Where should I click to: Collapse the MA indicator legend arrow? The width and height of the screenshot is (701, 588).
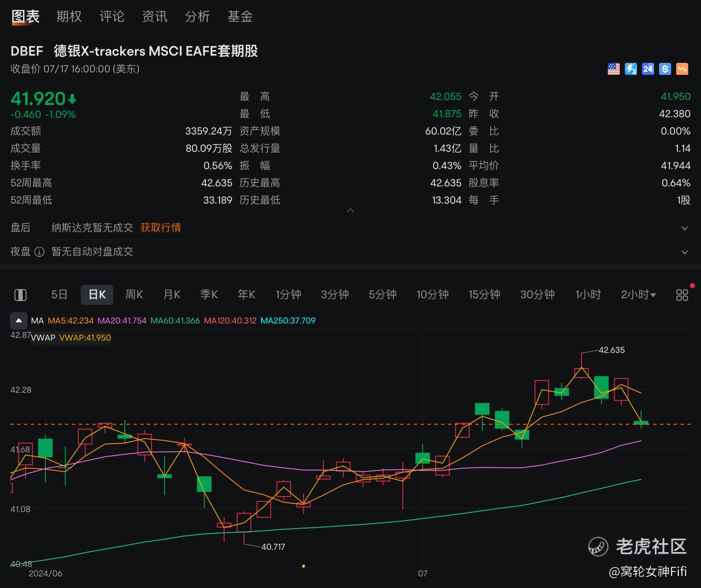click(x=18, y=321)
